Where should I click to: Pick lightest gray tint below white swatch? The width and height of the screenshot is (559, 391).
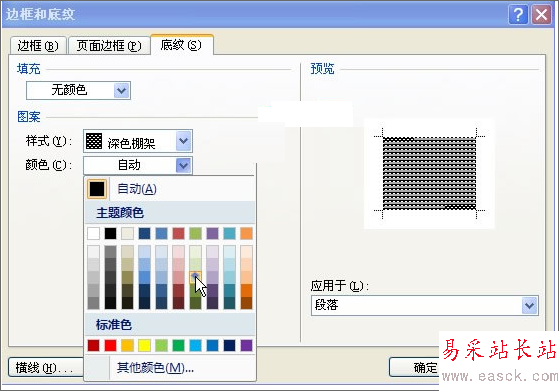coord(93,252)
